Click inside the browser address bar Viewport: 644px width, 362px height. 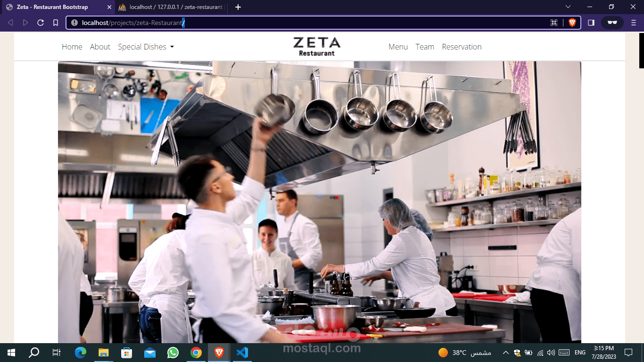point(283,22)
